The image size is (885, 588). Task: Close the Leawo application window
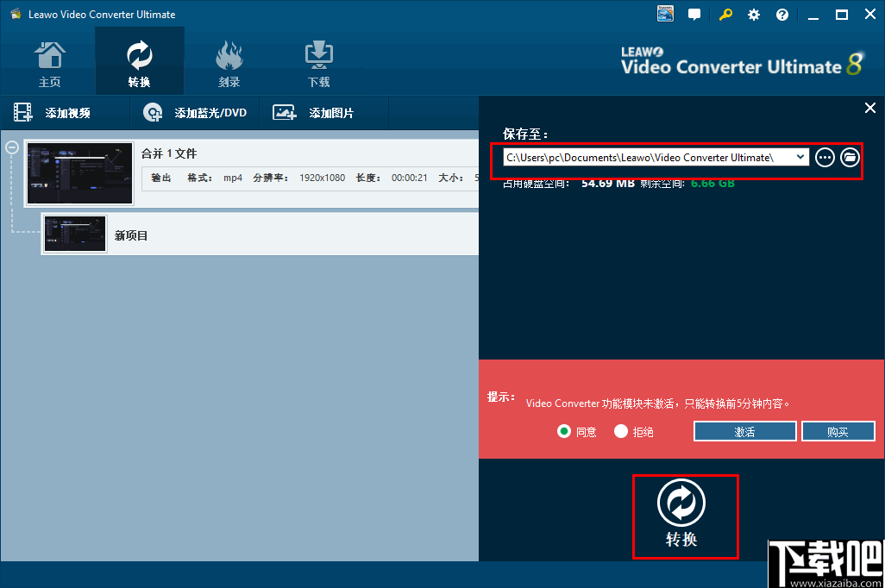[870, 14]
